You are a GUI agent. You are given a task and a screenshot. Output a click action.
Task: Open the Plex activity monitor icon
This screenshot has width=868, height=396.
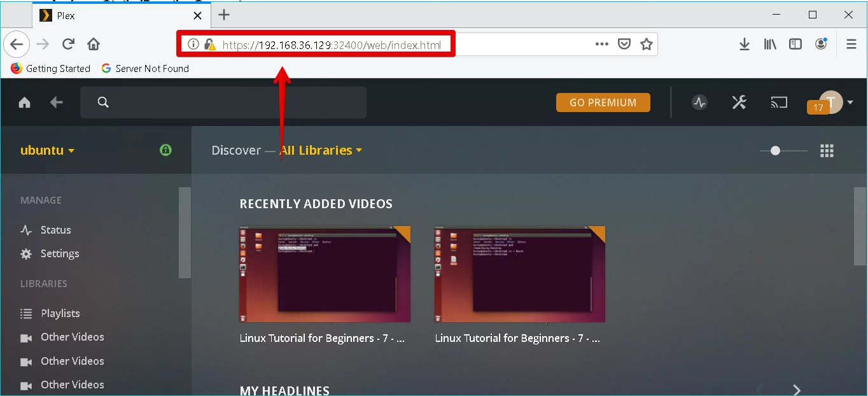[700, 103]
